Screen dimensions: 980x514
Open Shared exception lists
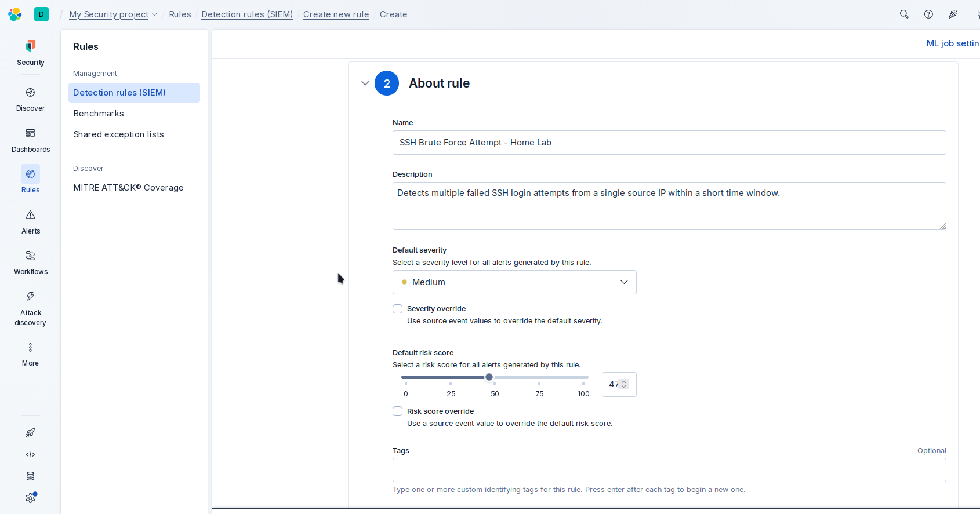tap(118, 134)
